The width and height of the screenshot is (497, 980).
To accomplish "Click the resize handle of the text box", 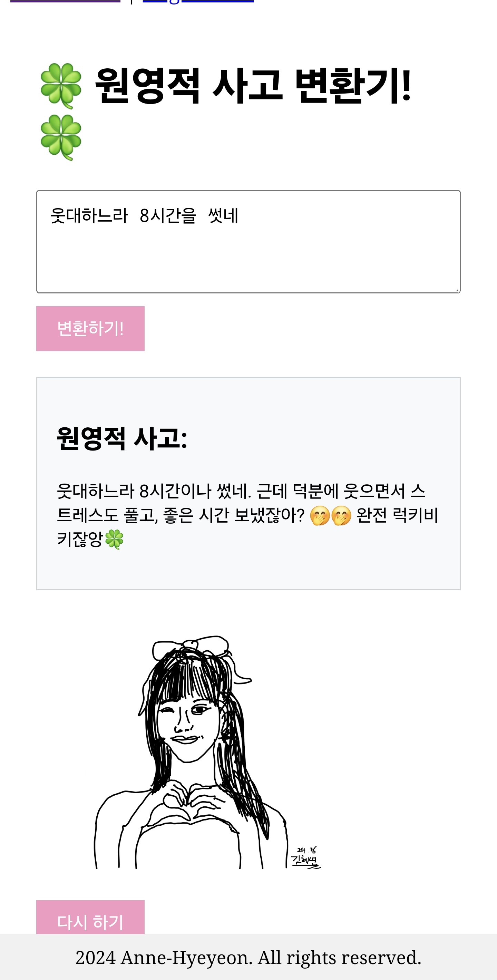I will tap(457, 290).
